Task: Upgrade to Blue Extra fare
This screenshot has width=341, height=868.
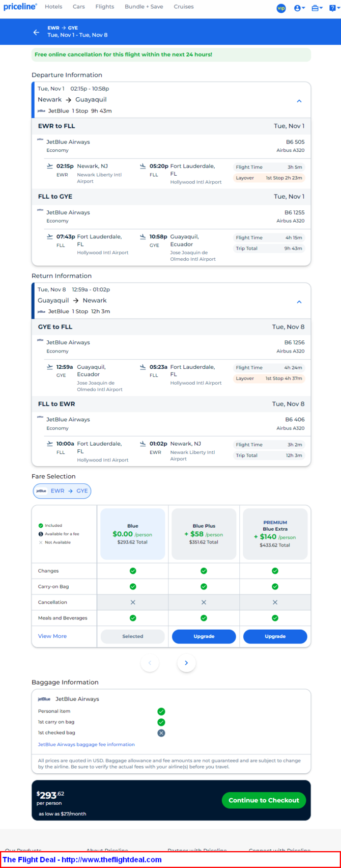Action: coord(275,636)
